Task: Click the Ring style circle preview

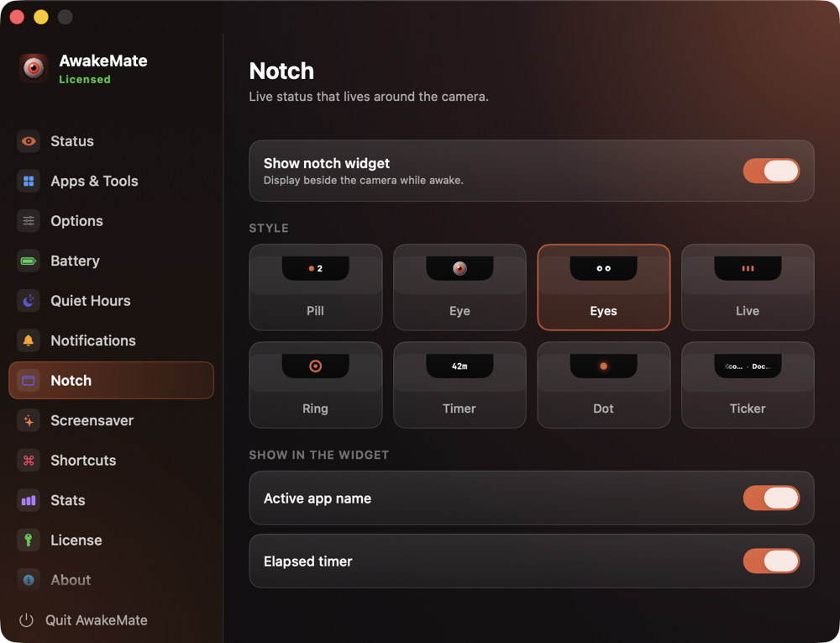Action: [x=316, y=366]
